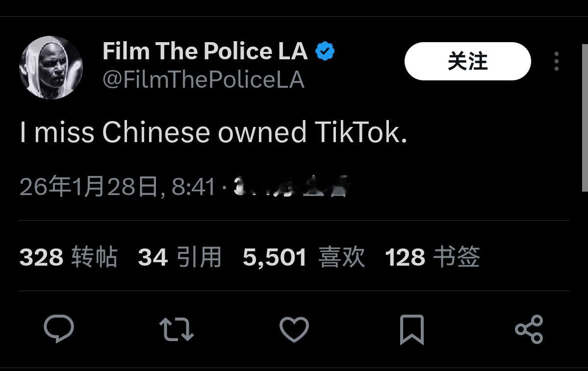Share the tweet via the share icon
Screen dimensions: 588x371
click(529, 329)
